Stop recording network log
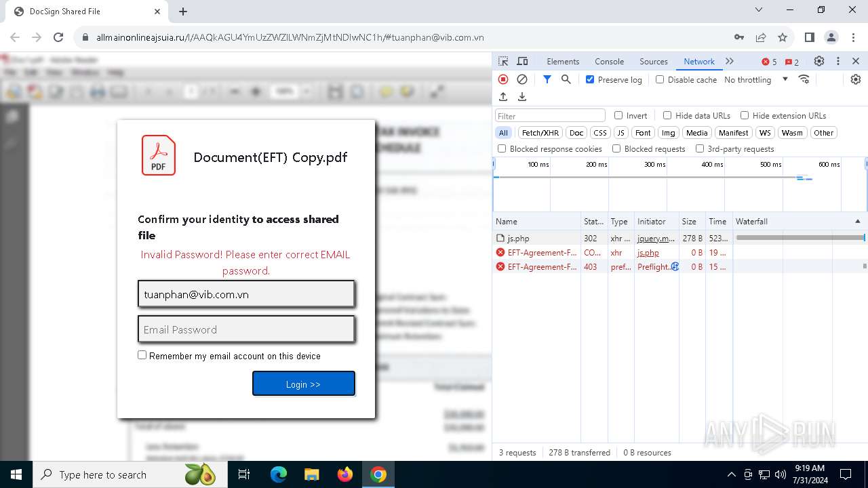868x488 pixels. coord(503,79)
